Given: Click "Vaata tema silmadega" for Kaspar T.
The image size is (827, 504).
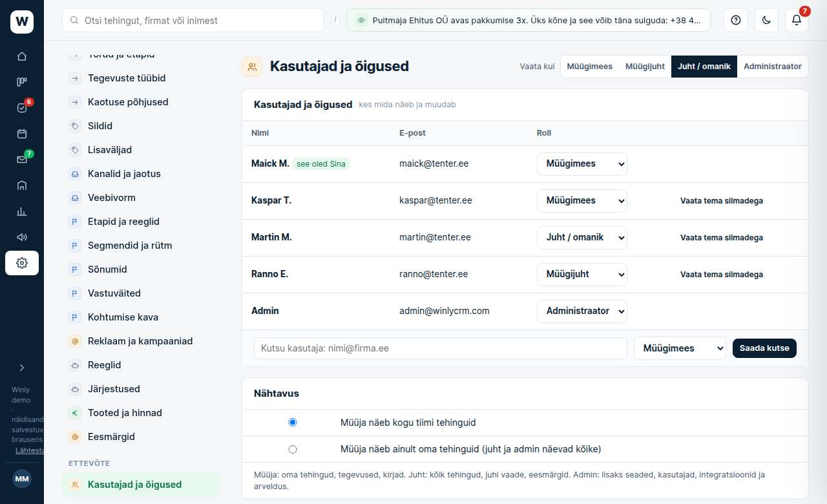Looking at the screenshot, I should pos(722,201).
